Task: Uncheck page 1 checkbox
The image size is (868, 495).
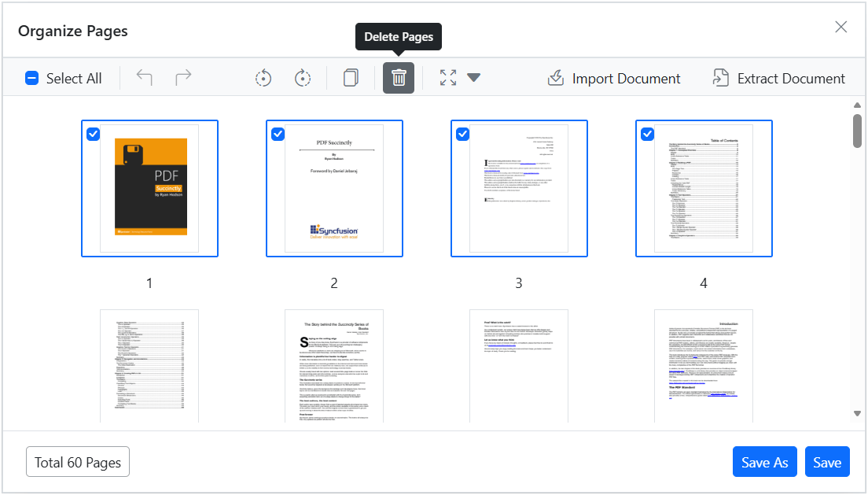Action: point(93,134)
